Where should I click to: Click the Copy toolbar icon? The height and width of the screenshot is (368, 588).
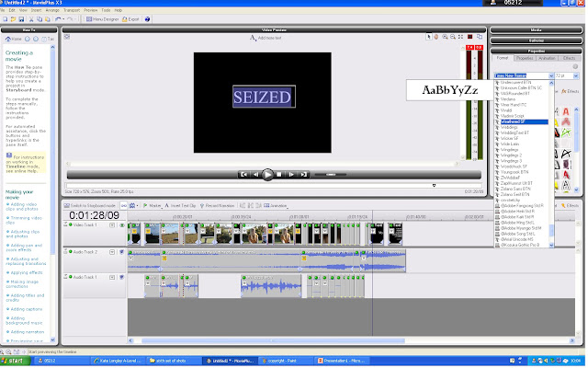(40, 19)
